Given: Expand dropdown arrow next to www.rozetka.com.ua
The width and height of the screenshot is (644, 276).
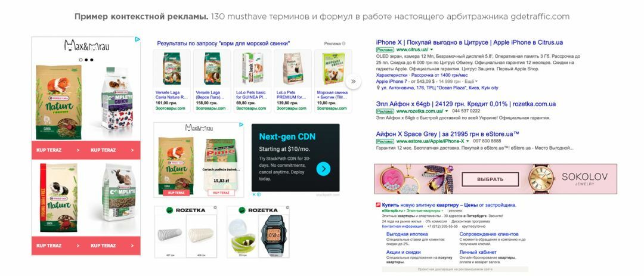Looking at the screenshot, I should (445, 111).
